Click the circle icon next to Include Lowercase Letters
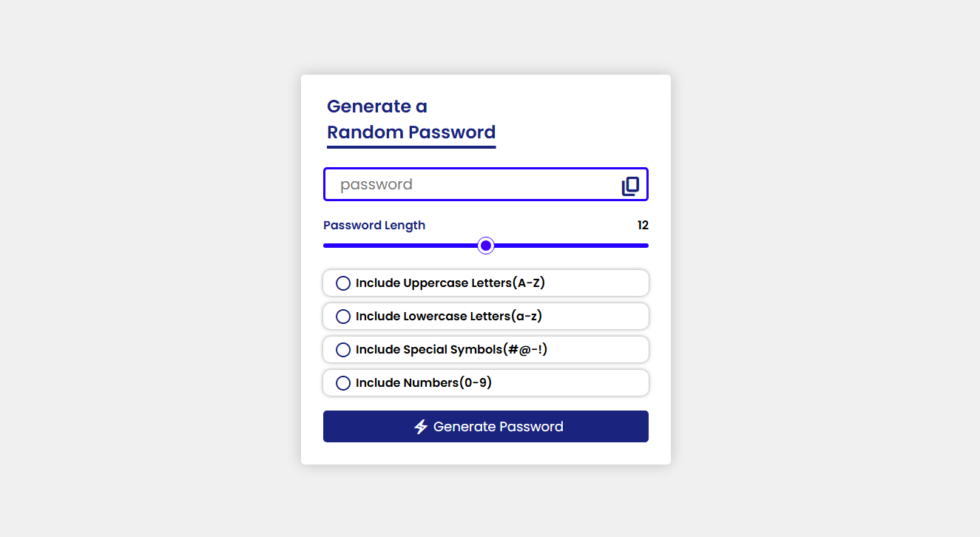 pos(342,316)
